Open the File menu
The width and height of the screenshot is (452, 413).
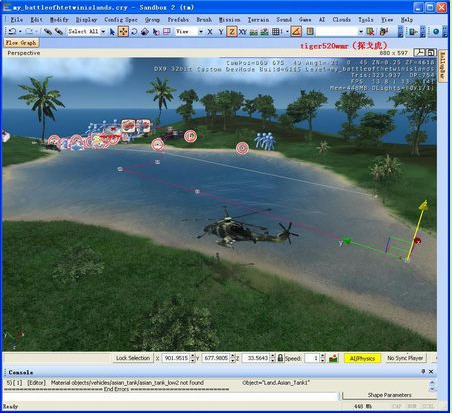[x=17, y=20]
